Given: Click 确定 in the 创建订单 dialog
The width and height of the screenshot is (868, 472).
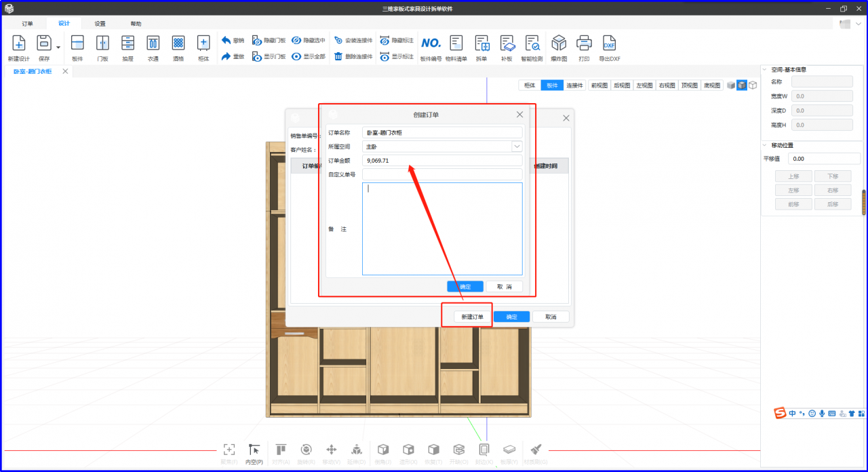Looking at the screenshot, I should point(465,286).
